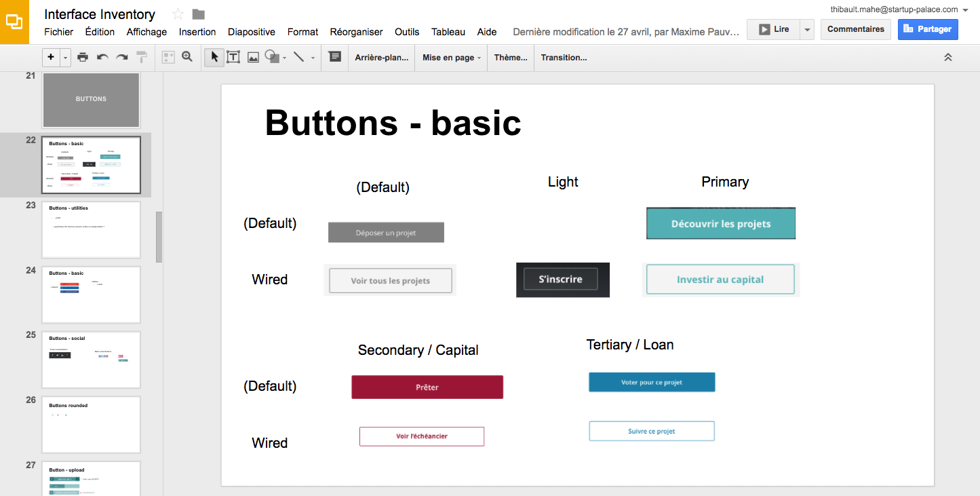Select the shape tool icon
Screen dimensions: 980x496
point(272,58)
